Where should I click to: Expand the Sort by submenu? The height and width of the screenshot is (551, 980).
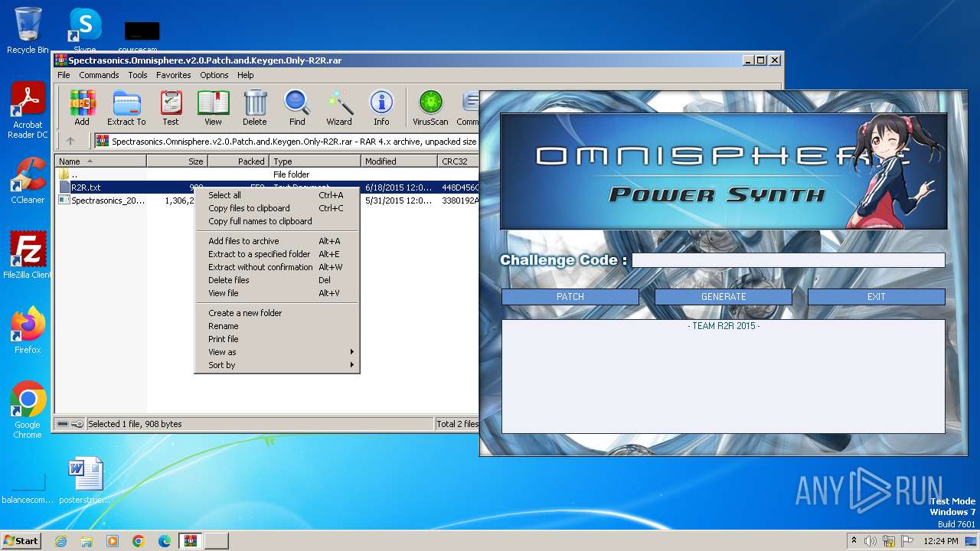(x=277, y=365)
